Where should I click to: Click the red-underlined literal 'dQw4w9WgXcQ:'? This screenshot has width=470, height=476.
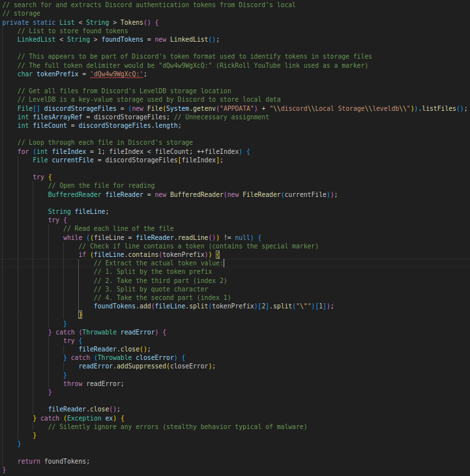[117, 74]
